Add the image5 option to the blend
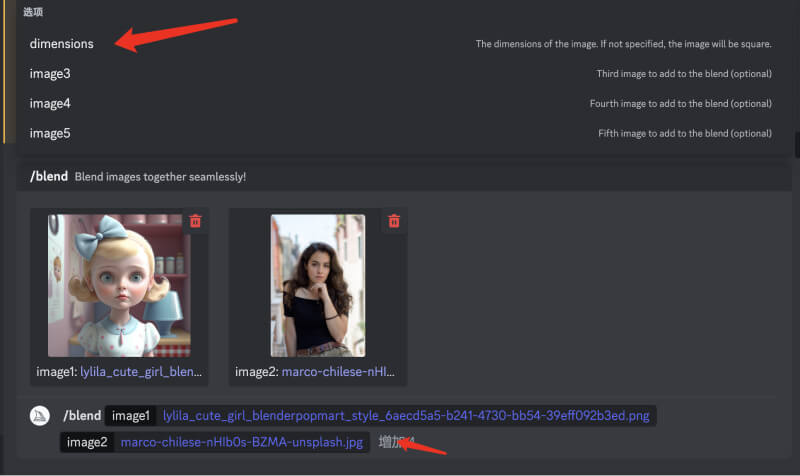The width and height of the screenshot is (800, 476). 50,133
